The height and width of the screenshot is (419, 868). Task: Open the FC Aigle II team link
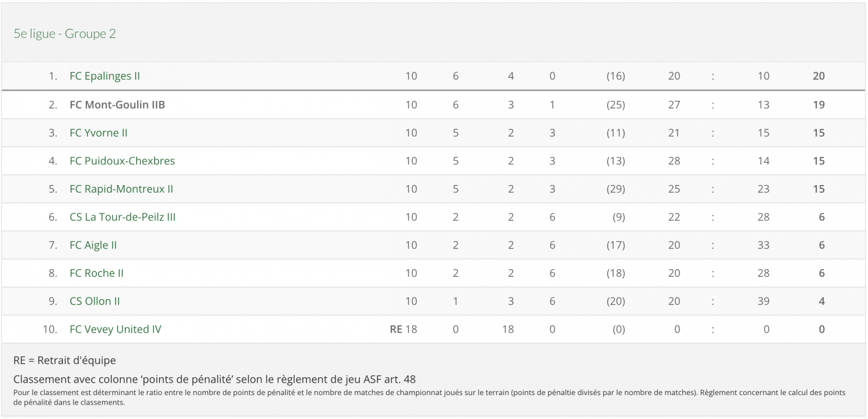(93, 245)
